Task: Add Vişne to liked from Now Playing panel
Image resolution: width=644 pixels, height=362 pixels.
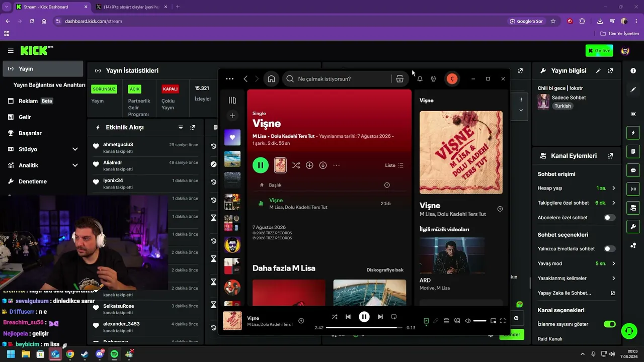Action: pyautogui.click(x=500, y=209)
